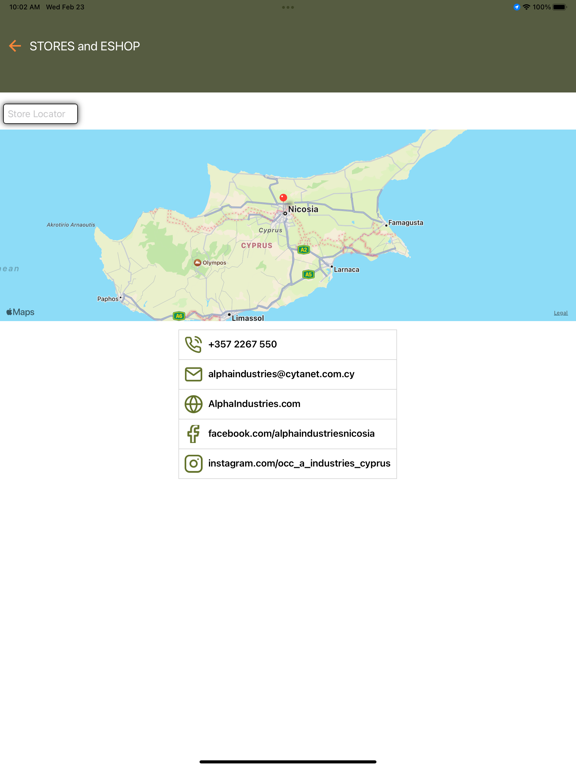This screenshot has width=576, height=768.
Task: Tap the Larnaca city label
Action: 346,269
